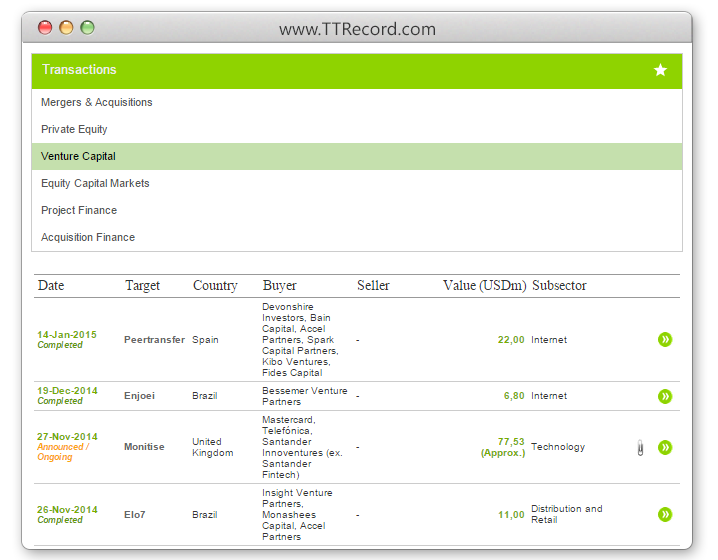Image resolution: width=718 pixels, height=560 pixels.
Task: Select Venture Capital menu item
Action: [x=357, y=156]
